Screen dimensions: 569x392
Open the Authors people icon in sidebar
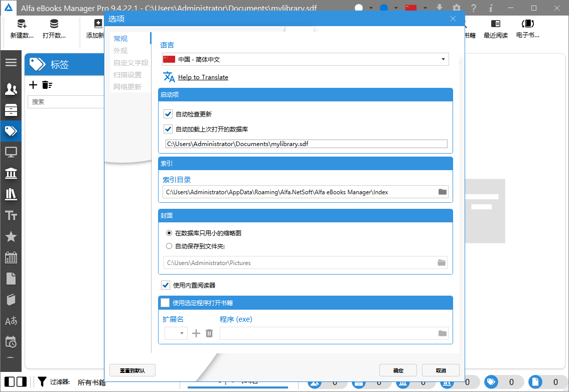coord(11,88)
